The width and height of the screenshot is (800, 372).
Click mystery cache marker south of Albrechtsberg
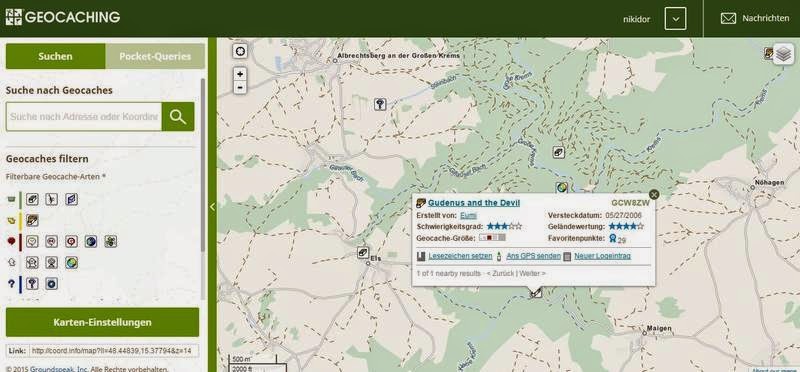click(x=380, y=104)
